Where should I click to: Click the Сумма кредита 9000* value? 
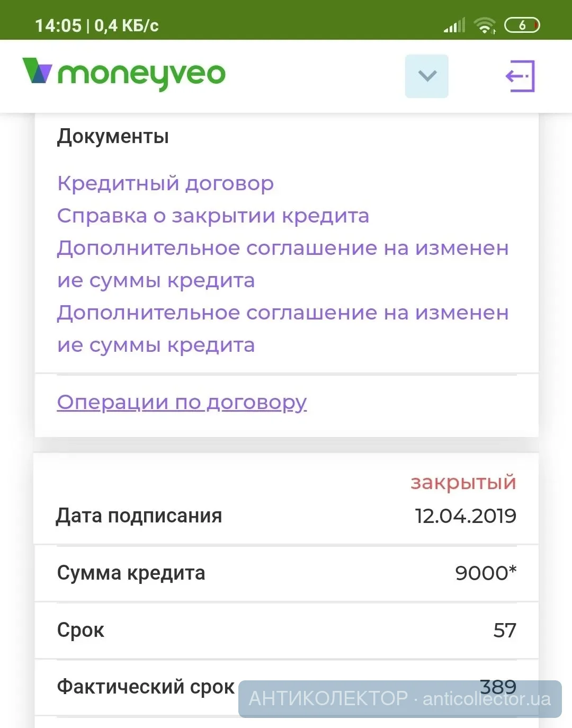485,573
